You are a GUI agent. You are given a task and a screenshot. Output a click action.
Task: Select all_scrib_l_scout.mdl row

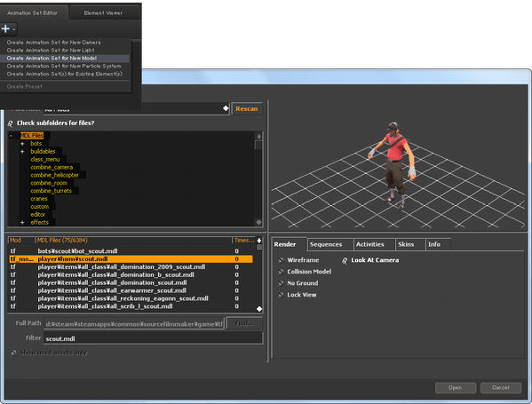click(x=131, y=306)
